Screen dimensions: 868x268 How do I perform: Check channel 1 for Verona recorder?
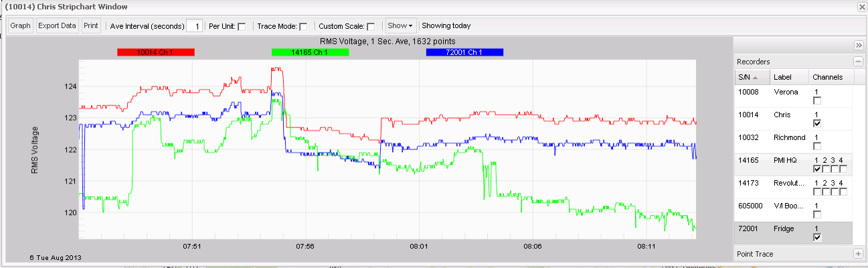(x=816, y=100)
